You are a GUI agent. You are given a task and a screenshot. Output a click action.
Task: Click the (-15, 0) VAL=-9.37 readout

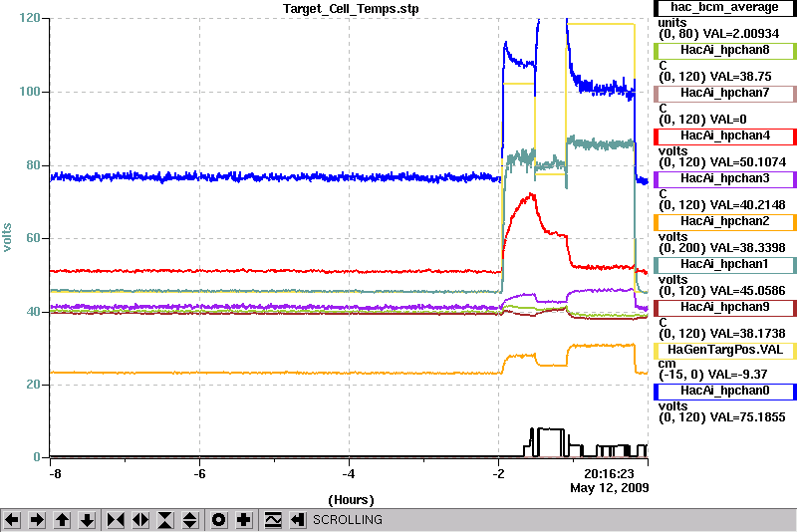coord(712,375)
